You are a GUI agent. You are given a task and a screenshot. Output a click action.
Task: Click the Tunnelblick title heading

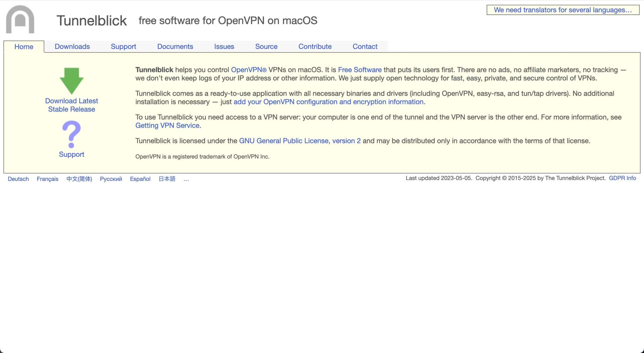[x=92, y=21]
